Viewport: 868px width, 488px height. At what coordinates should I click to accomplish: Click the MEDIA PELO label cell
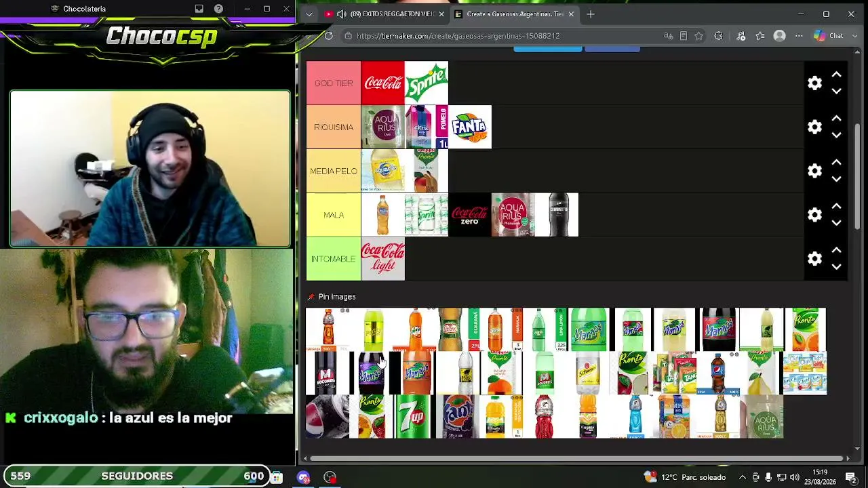point(334,171)
